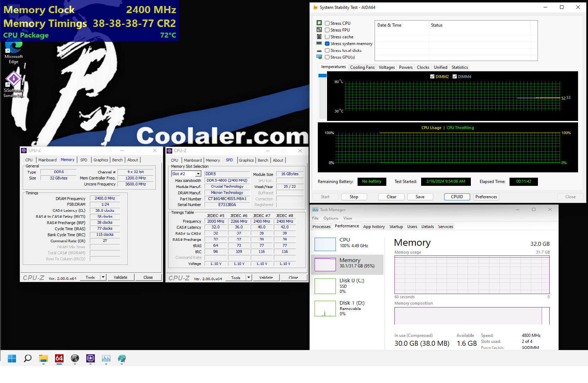The height and width of the screenshot is (383, 588).
Task: Open SiSoftware Sandra desktop shortcut
Action: point(13,84)
